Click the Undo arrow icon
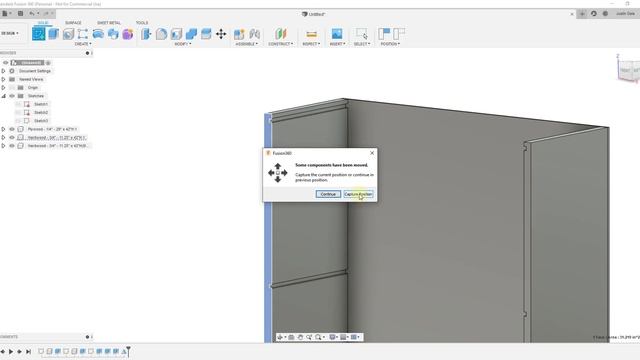The height and width of the screenshot is (360, 640). coord(32,13)
